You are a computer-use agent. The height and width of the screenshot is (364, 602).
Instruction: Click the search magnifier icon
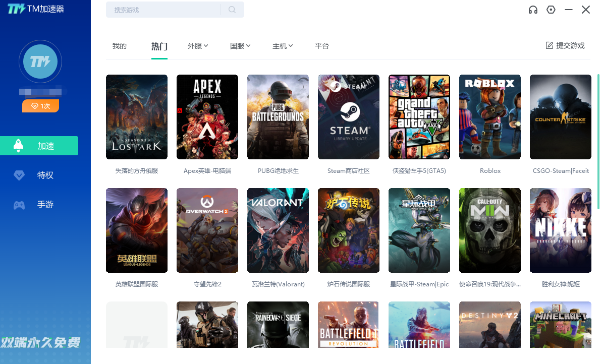(x=232, y=10)
